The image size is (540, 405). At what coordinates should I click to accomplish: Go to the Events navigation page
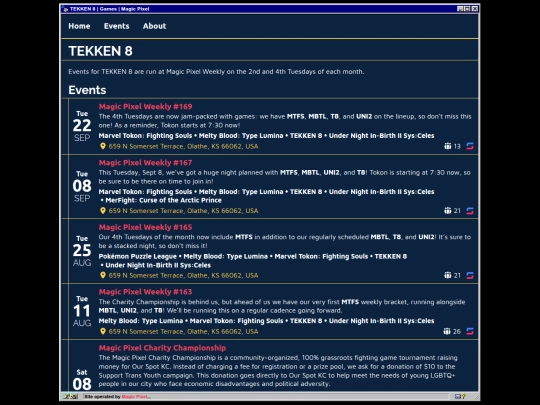(x=116, y=26)
